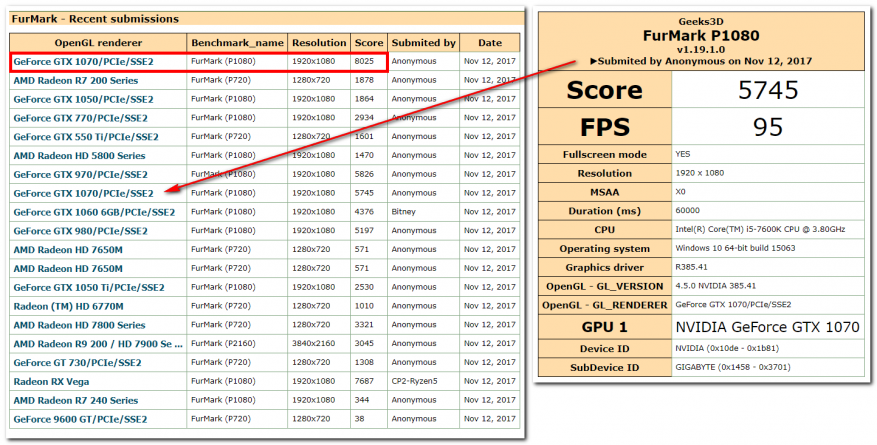Image resolution: width=877 pixels, height=445 pixels.
Task: Select the score value 4376
Action: (x=364, y=212)
